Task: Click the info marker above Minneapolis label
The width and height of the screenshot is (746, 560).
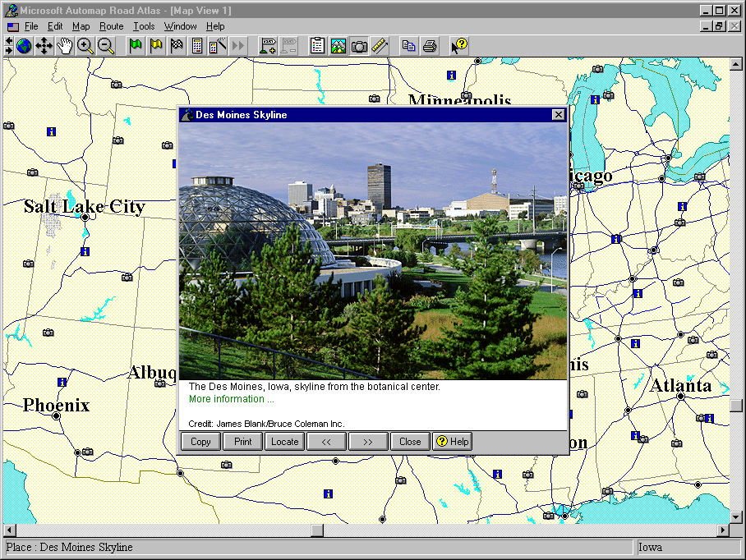Action: tap(452, 75)
